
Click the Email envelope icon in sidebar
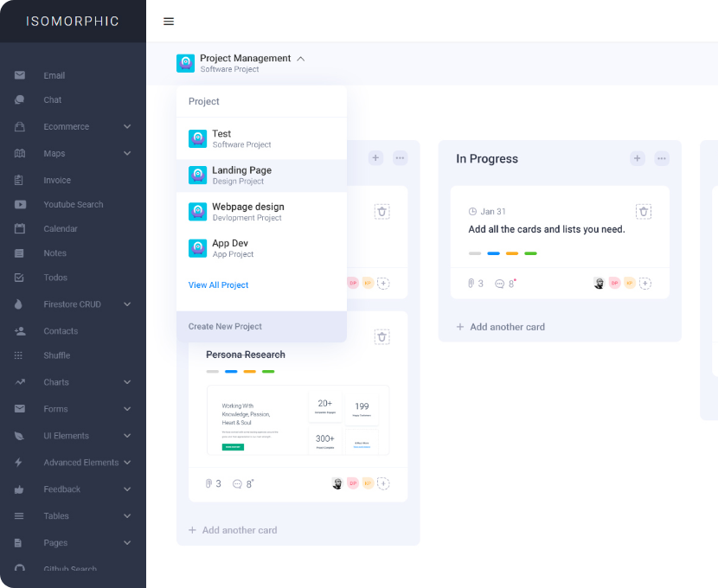20,75
